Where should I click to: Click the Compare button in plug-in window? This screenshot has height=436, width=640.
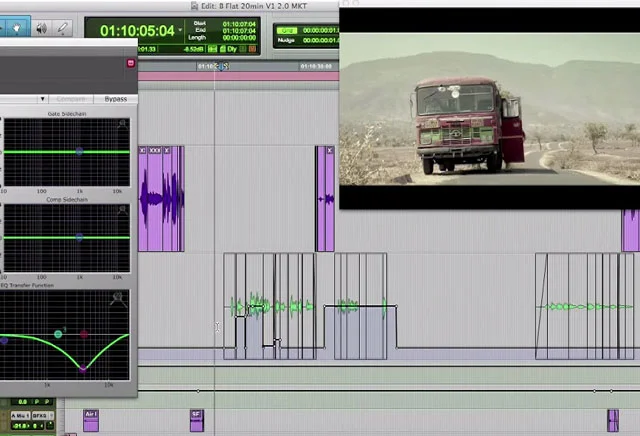click(71, 99)
